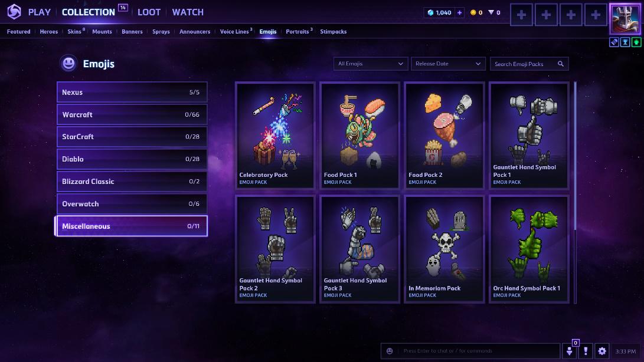Expand the Release Date sort dropdown
This screenshot has height=362, width=644.
[448, 64]
